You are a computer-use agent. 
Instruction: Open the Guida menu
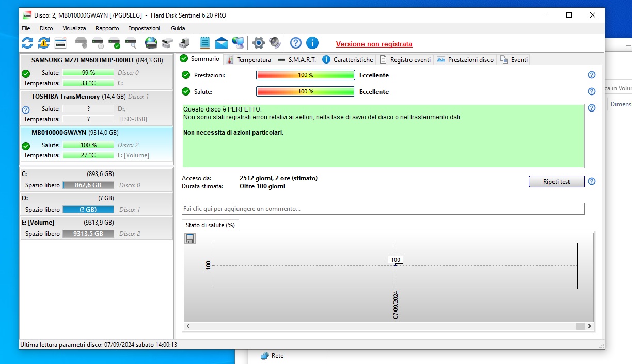click(178, 28)
